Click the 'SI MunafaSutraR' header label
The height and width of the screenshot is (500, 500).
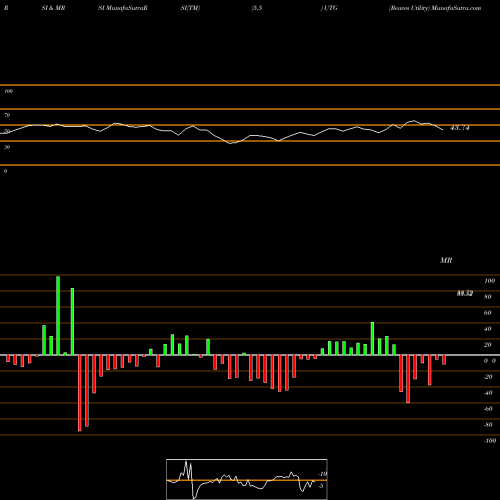123,8
